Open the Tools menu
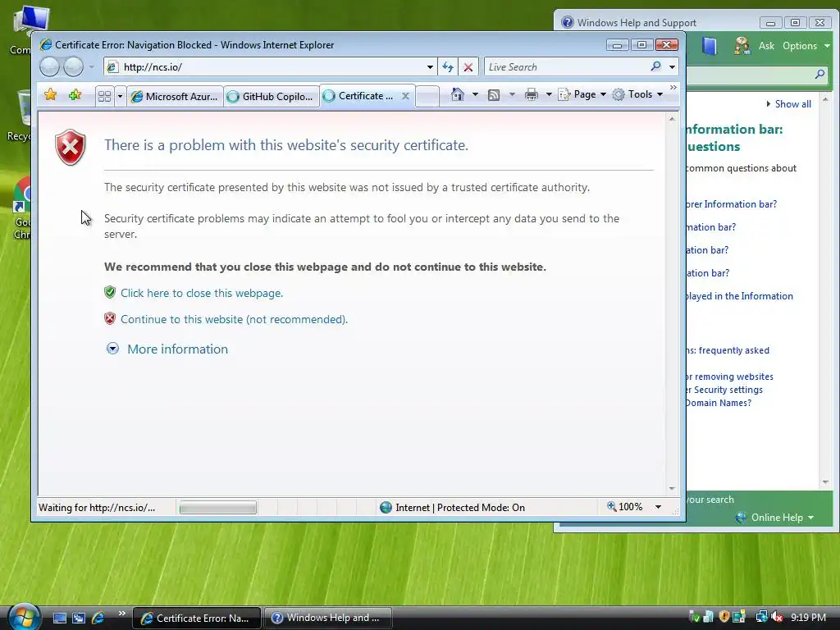Image resolution: width=840 pixels, height=630 pixels. pyautogui.click(x=637, y=94)
